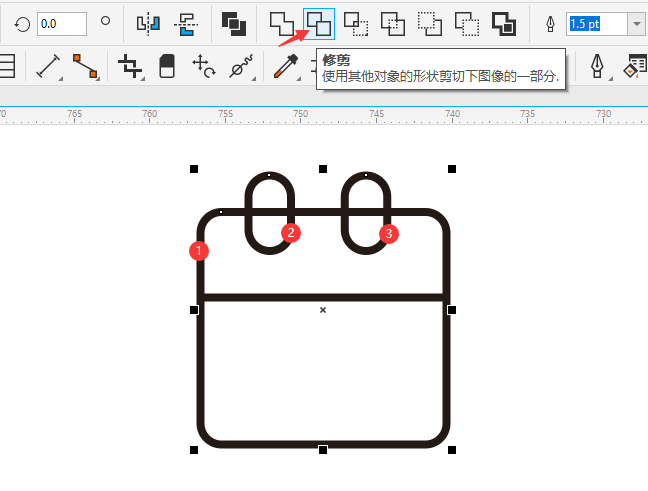Click the bottom-center selection handle
Viewport: 648px width, 491px height.
323,450
